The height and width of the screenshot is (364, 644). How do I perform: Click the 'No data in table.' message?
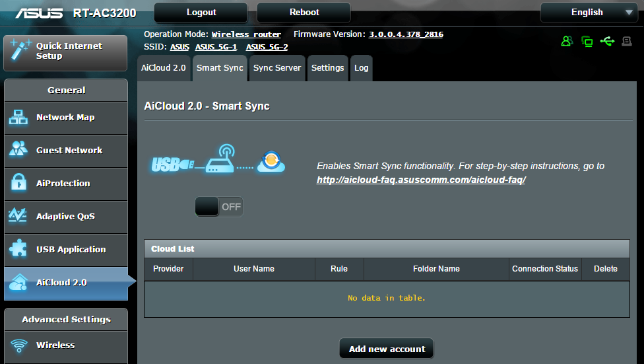click(387, 298)
